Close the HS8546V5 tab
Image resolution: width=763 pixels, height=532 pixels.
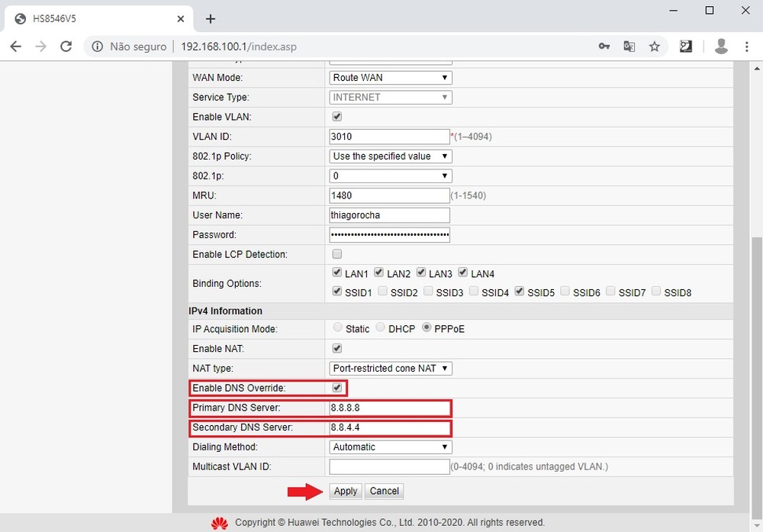[x=181, y=19]
